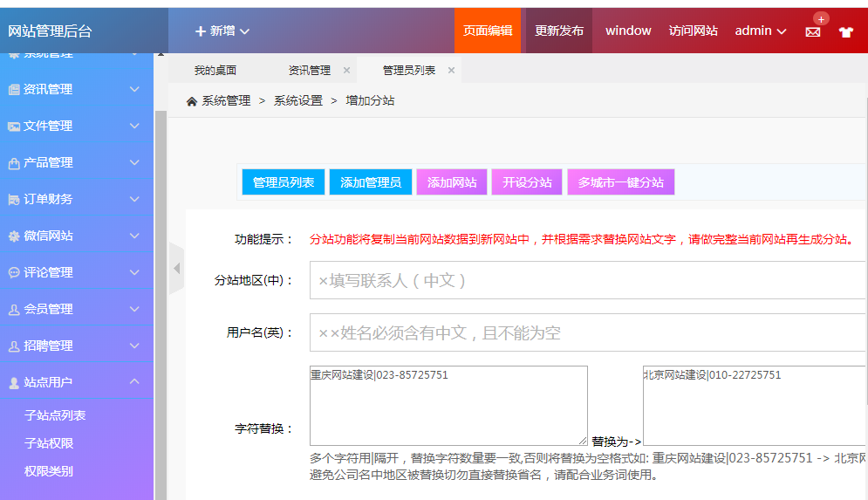The image size is (868, 500).
Task: Open the 新增 dropdown menu
Action: click(222, 31)
